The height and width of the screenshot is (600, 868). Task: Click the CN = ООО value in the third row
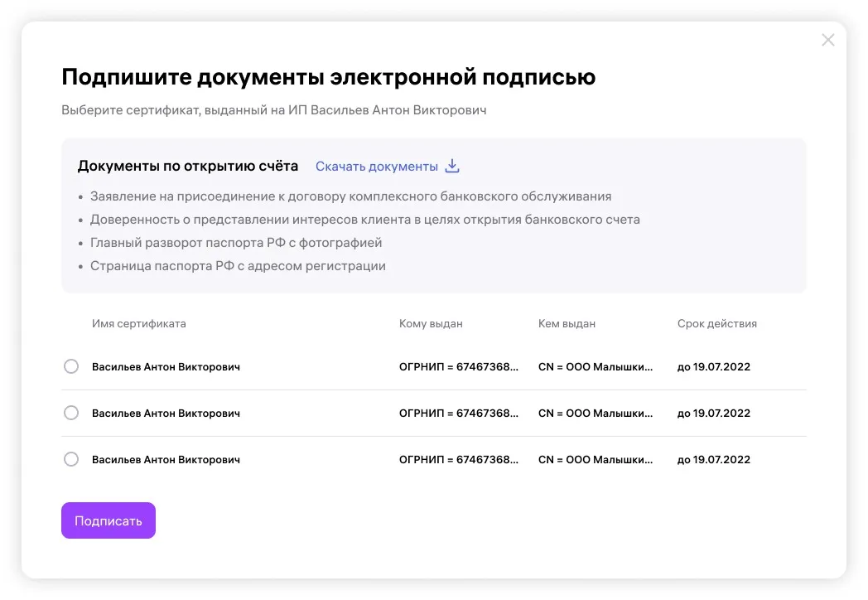[595, 459]
